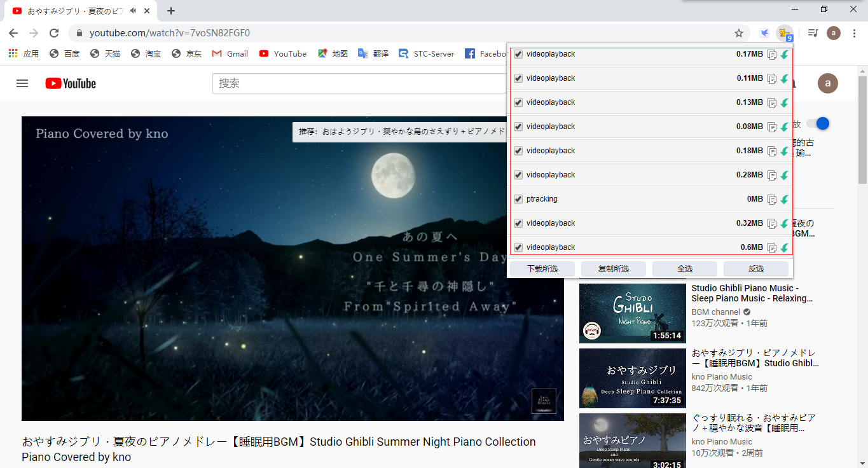
Task: Download the 0.18MB videoplayback item
Action: coord(785,151)
